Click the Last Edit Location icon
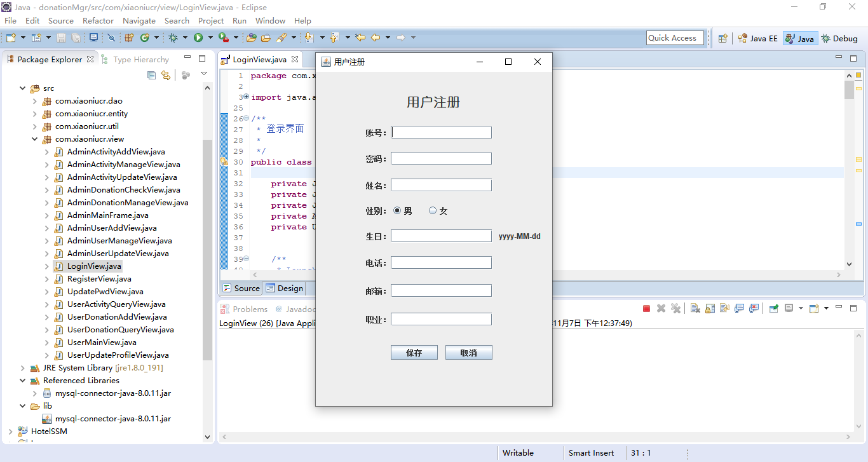868x462 pixels. [x=360, y=37]
